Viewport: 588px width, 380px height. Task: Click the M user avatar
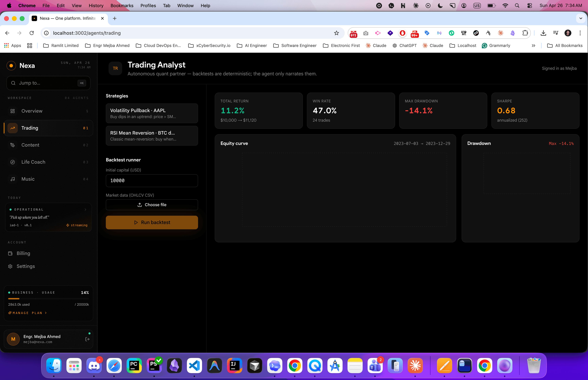tap(13, 339)
